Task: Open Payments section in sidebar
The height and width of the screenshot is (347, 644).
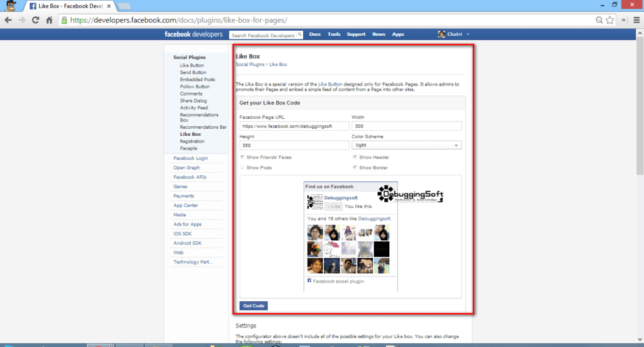Action: pyautogui.click(x=184, y=196)
